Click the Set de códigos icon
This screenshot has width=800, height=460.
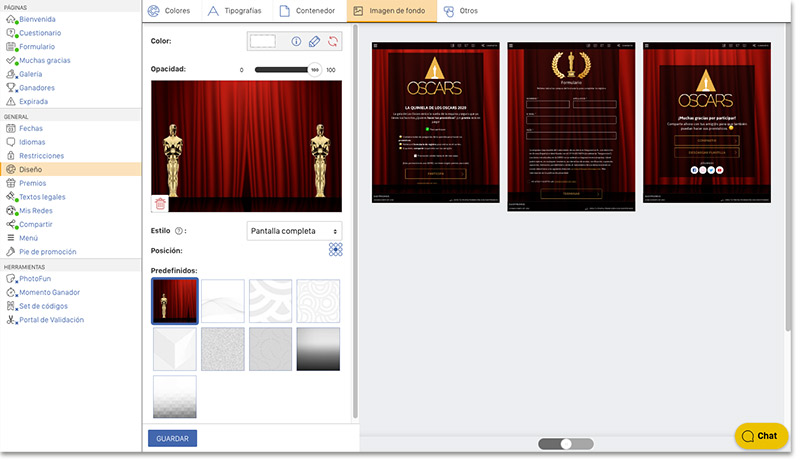pyautogui.click(x=11, y=306)
